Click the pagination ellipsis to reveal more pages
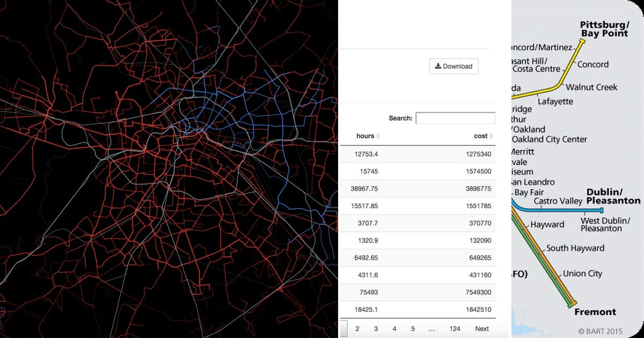Image resolution: width=644 pixels, height=338 pixels. point(431,328)
